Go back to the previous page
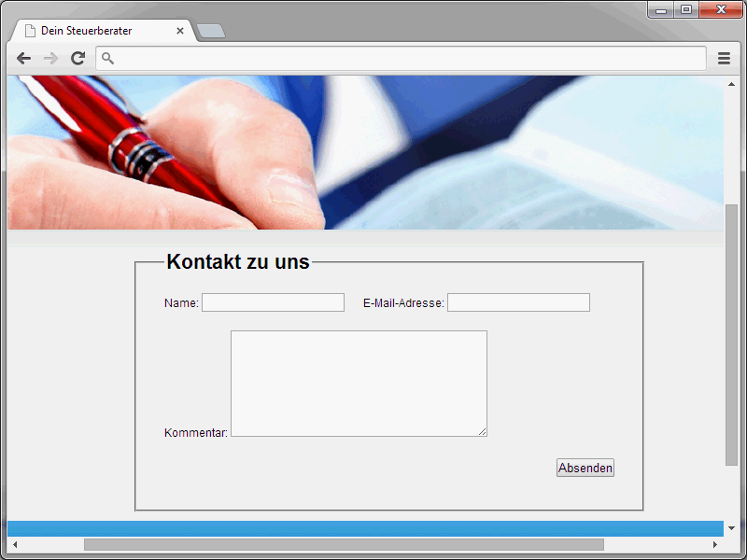 [23, 59]
